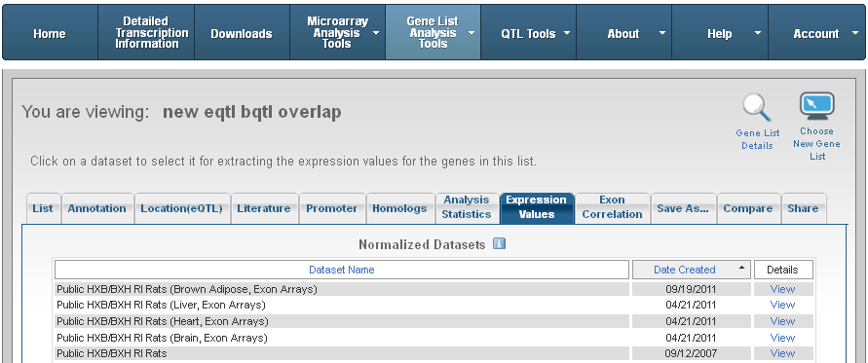Open Gene List Details magnifier icon
Image resolution: width=868 pixels, height=363 pixels.
point(757,108)
